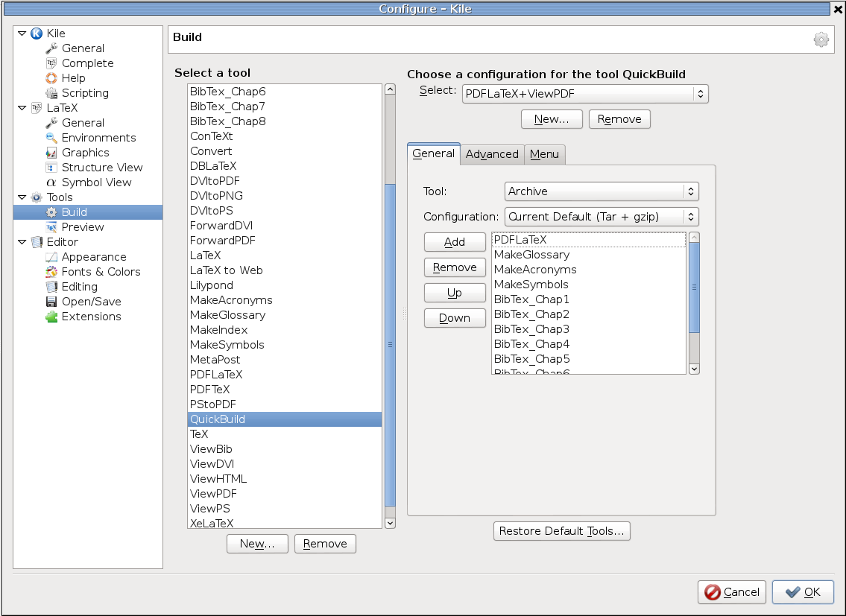Collapse the Kile tree section
The height and width of the screenshot is (616, 846).
click(22, 34)
